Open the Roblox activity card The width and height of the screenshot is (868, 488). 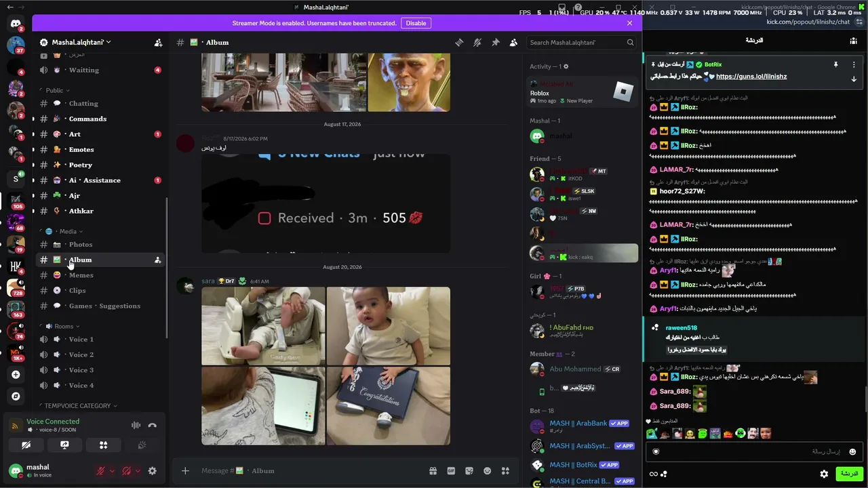click(583, 92)
